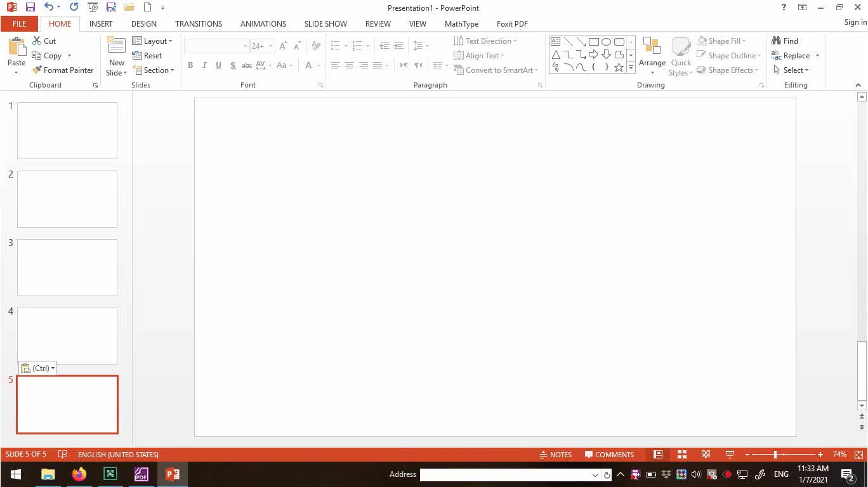Open the DESIGN ribbon tab
The image size is (868, 487).
pyautogui.click(x=143, y=23)
